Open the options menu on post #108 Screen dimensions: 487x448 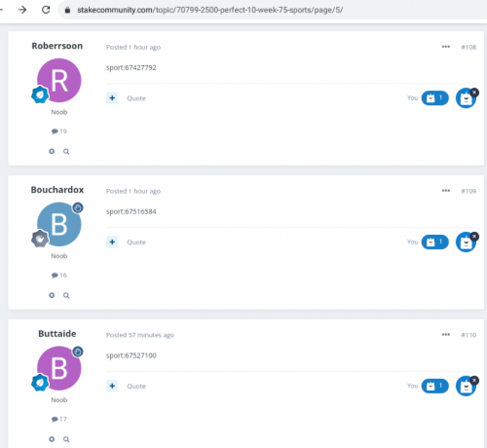(x=446, y=47)
